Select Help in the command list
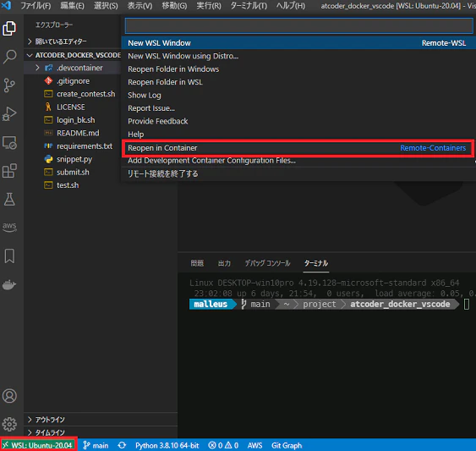Screen dimensions: 476x451 coord(298,135)
